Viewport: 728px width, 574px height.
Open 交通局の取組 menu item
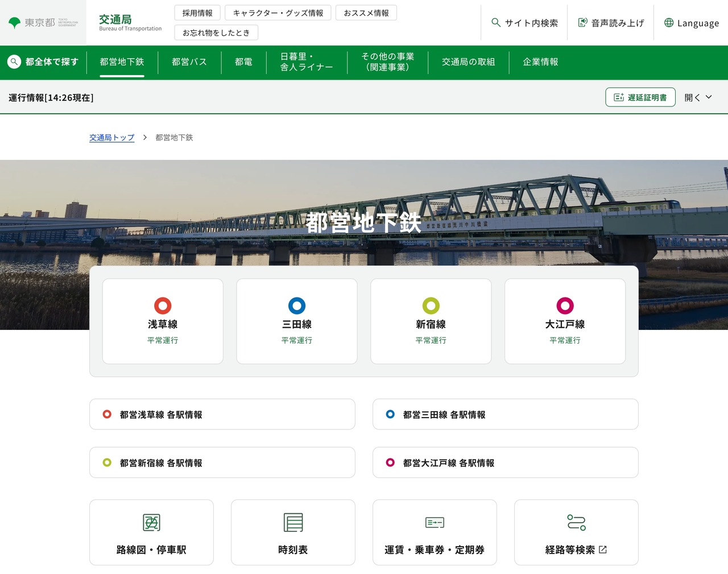469,62
